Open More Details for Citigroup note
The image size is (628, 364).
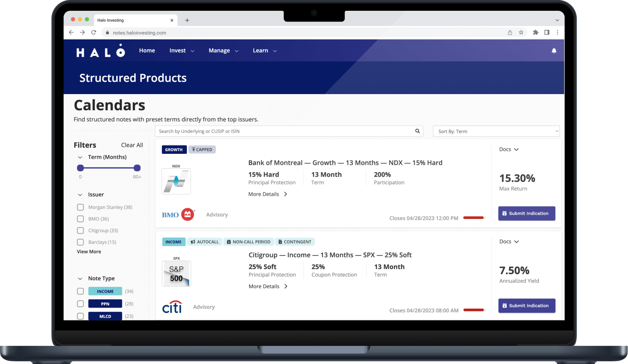[268, 286]
